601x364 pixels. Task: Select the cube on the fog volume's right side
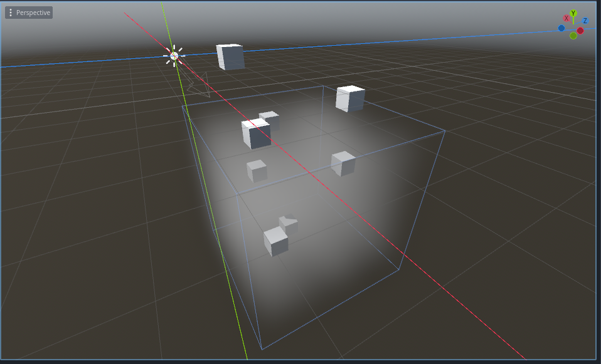tap(341, 163)
